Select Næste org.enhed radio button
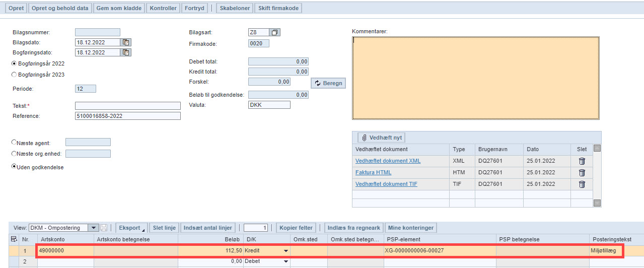Viewport: 644px width, 268px height. coord(14,154)
